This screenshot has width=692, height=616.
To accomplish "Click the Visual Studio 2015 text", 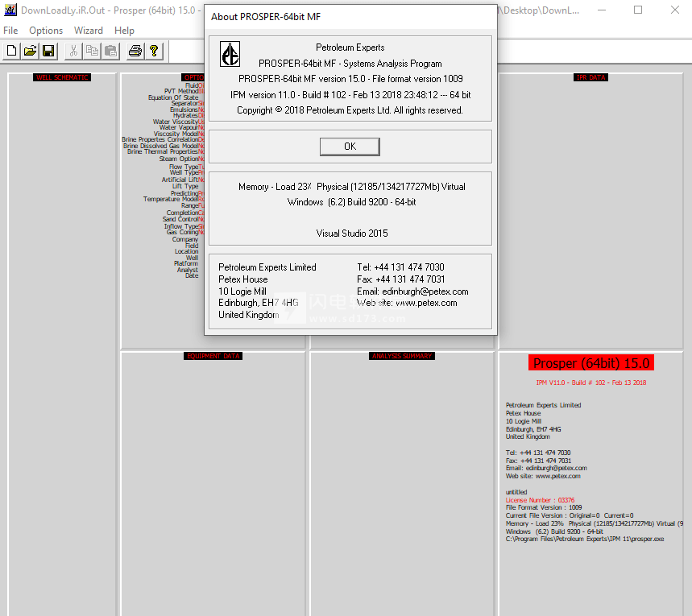I will point(352,233).
